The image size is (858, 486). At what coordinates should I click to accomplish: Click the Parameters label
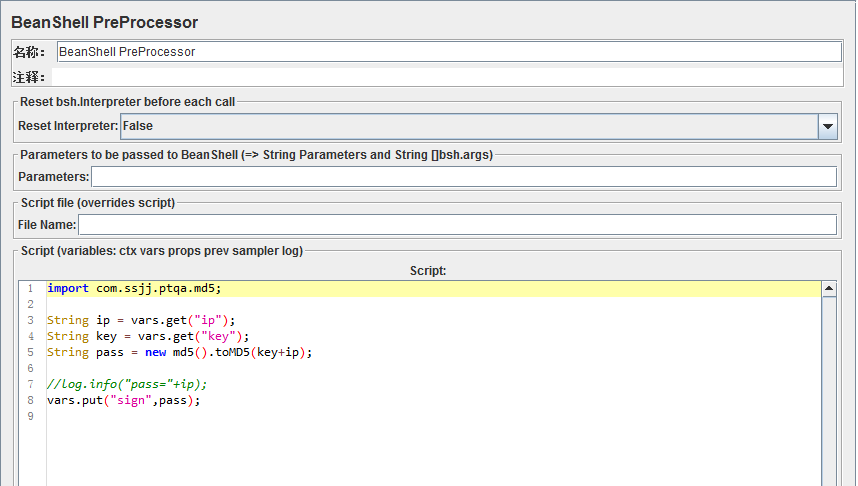click(54, 177)
